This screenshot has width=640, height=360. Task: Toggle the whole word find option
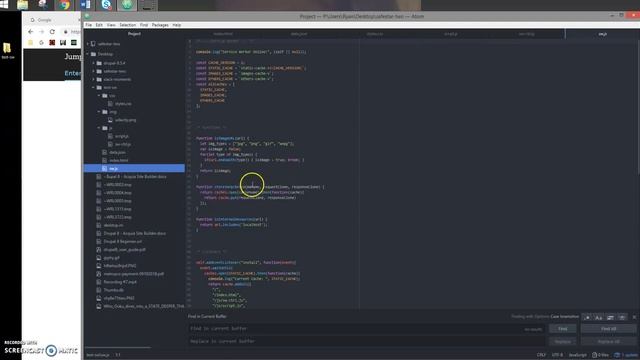pyautogui.click(x=622, y=317)
